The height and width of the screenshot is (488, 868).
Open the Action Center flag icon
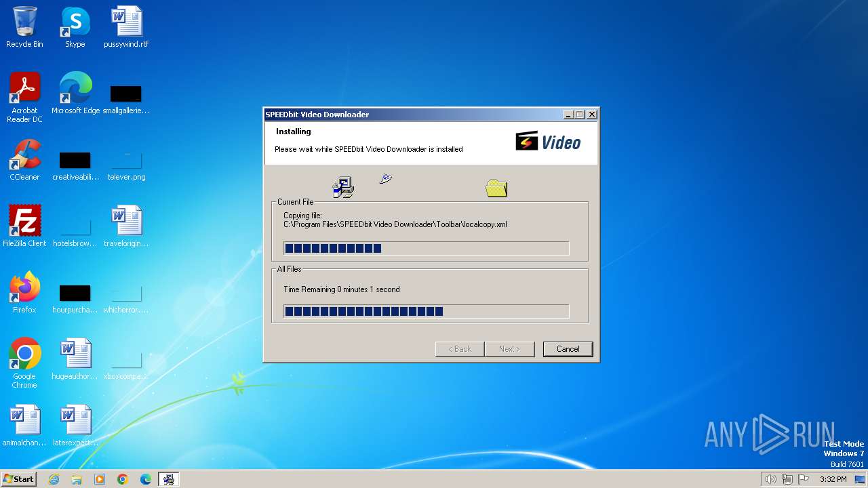(804, 479)
